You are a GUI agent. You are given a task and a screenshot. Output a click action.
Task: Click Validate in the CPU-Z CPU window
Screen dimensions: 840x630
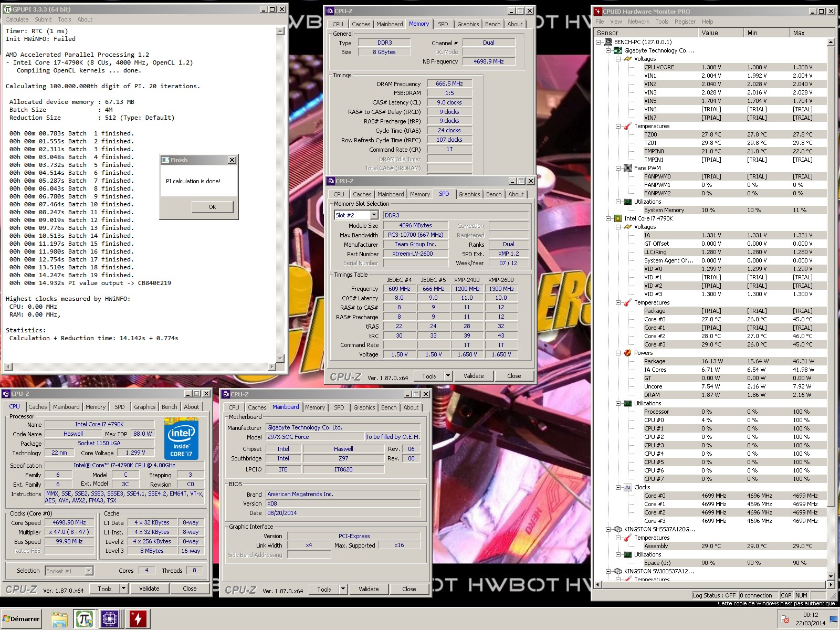pyautogui.click(x=149, y=589)
